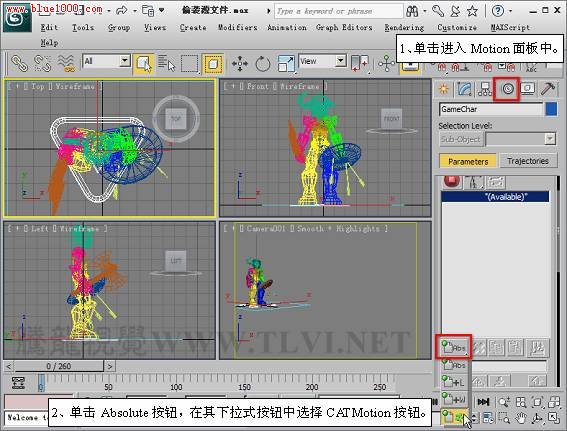
Task: Open the Selection Level dropdown
Action: pyautogui.click(x=521, y=139)
